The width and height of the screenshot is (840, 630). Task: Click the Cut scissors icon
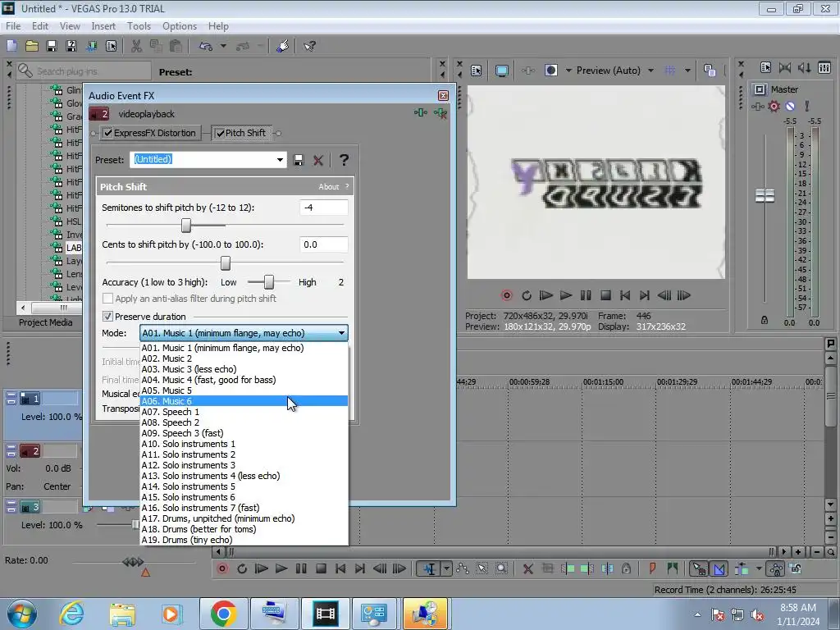point(136,46)
